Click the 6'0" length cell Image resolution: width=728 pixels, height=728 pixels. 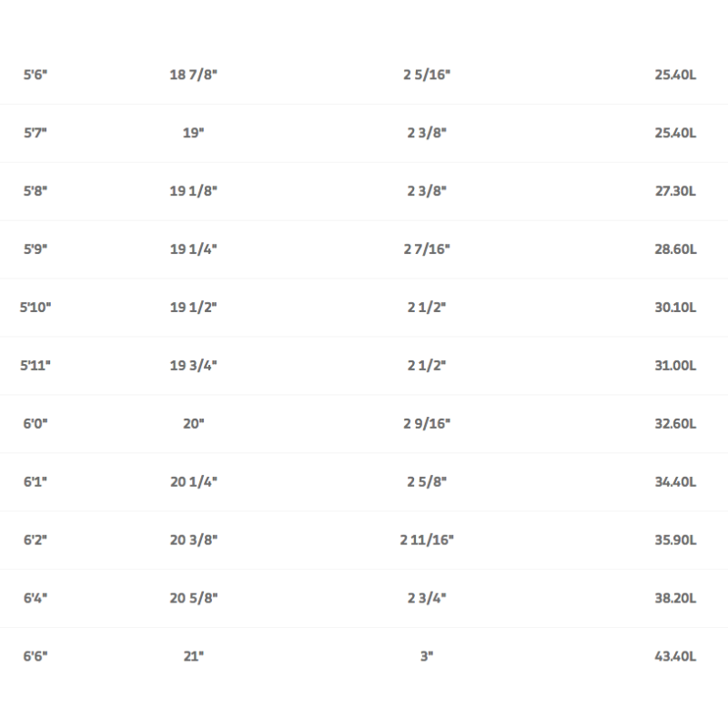click(35, 424)
